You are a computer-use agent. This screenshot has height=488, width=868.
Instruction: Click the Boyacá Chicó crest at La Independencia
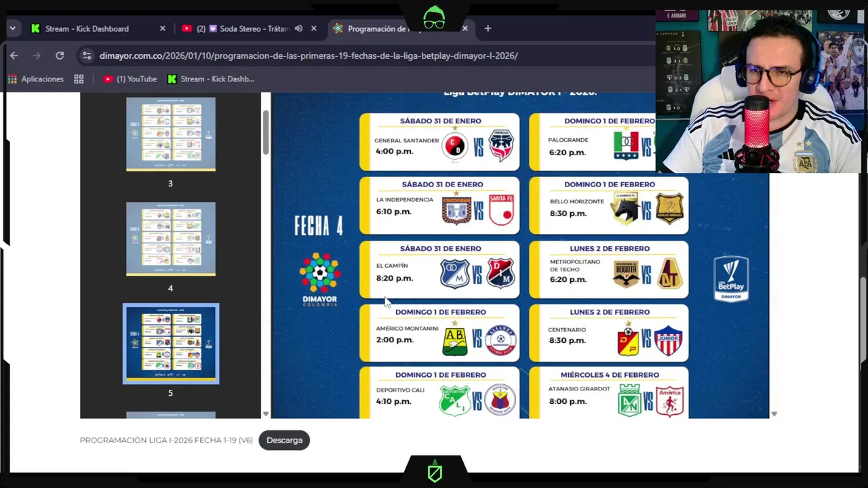click(456, 209)
